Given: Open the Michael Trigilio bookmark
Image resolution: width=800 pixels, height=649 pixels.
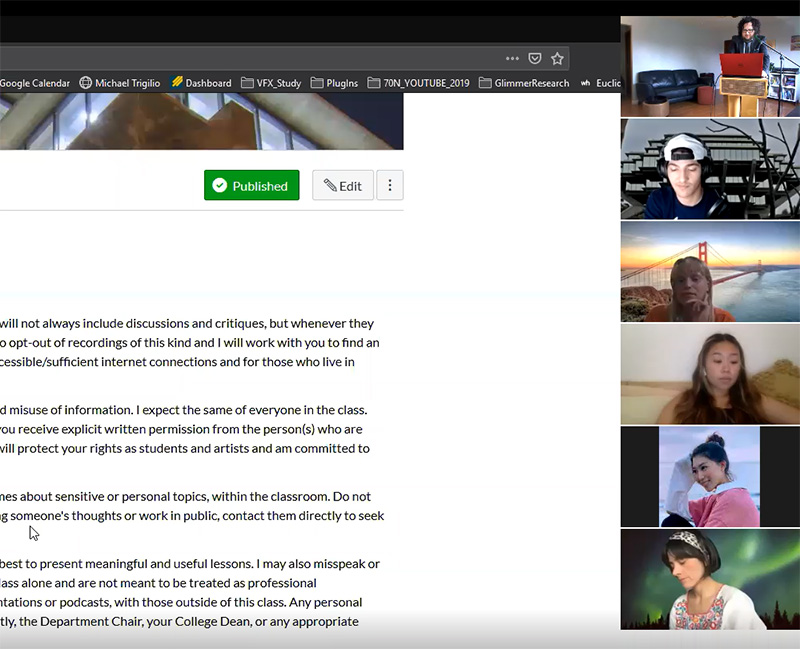Looking at the screenshot, I should point(120,83).
